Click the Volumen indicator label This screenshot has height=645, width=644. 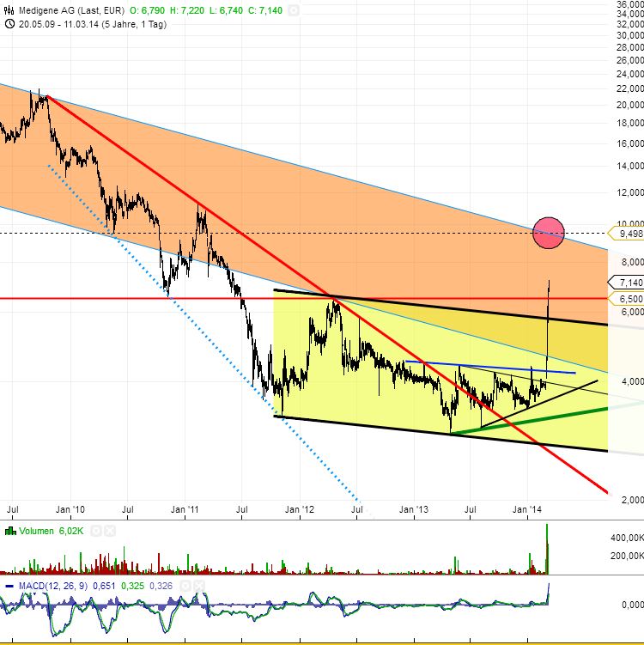(x=36, y=531)
